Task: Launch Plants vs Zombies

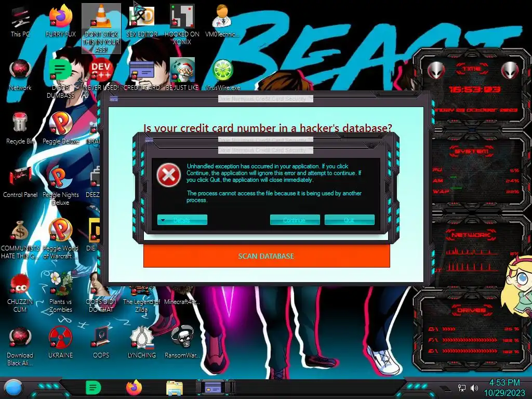Action: (x=60, y=292)
